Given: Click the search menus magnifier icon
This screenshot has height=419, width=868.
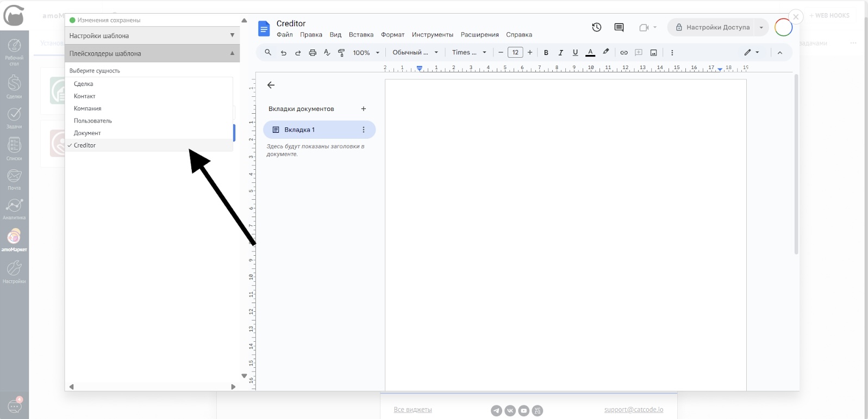Looking at the screenshot, I should (x=268, y=53).
